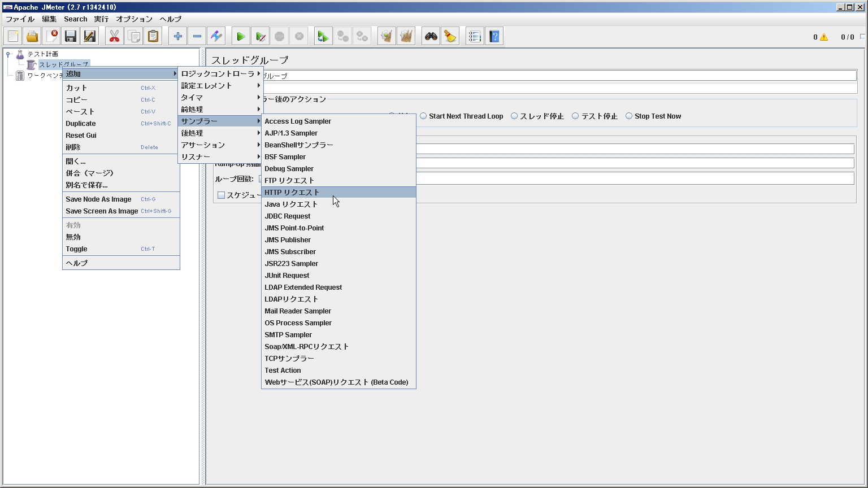
Task: Click the Stop test icon
Action: tap(280, 37)
